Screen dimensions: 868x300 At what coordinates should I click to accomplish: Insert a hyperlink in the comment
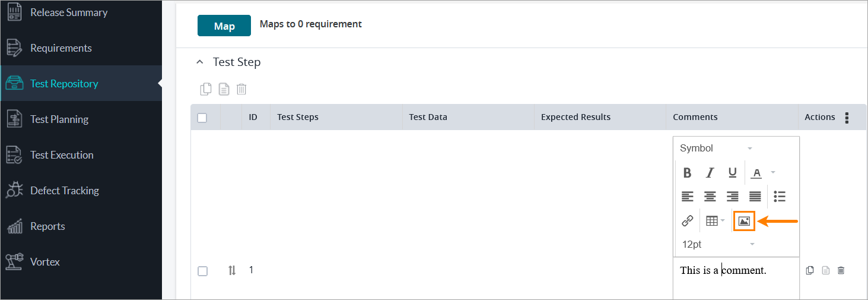pos(687,221)
